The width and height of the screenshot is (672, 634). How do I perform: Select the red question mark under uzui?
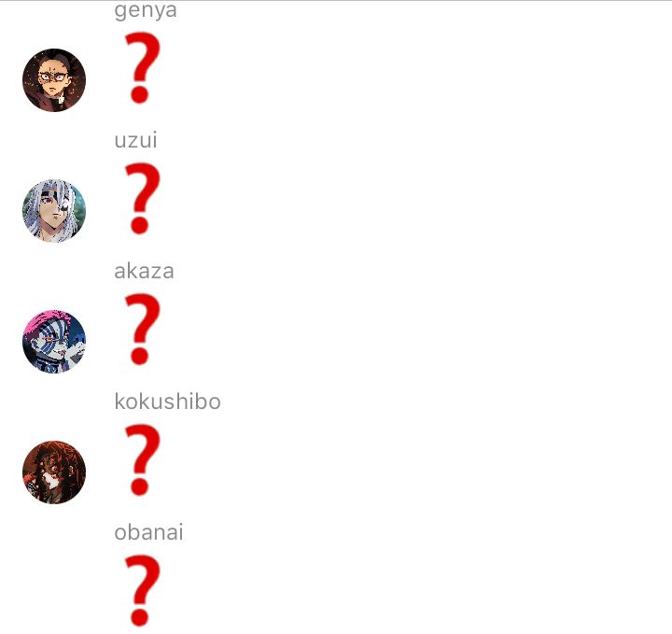tap(142, 199)
